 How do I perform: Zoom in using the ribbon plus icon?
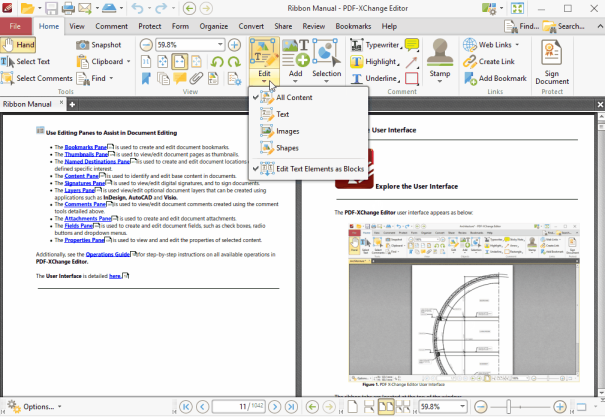click(x=234, y=45)
